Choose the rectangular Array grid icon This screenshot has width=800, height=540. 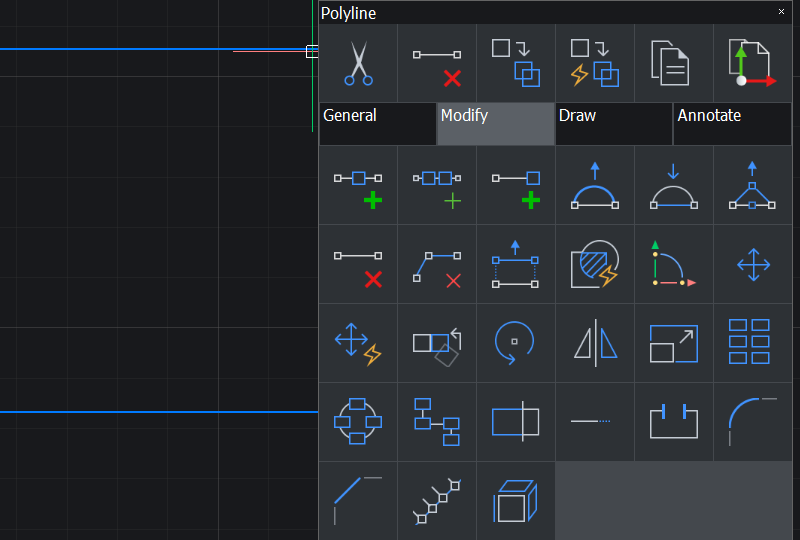tap(752, 343)
